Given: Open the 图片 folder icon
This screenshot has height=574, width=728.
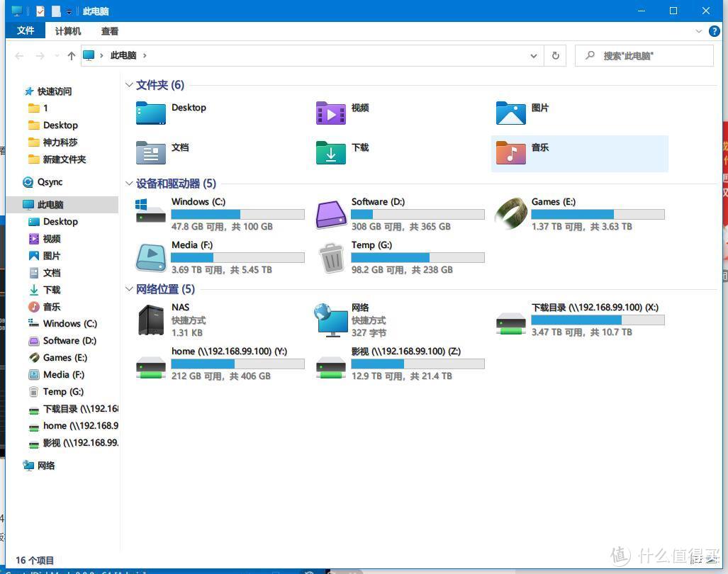Looking at the screenshot, I should [x=510, y=113].
